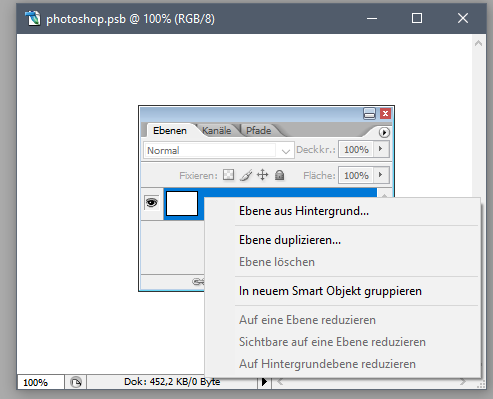Open the Fläche fill slider arrow
This screenshot has width=493, height=399.
pyautogui.click(x=381, y=175)
